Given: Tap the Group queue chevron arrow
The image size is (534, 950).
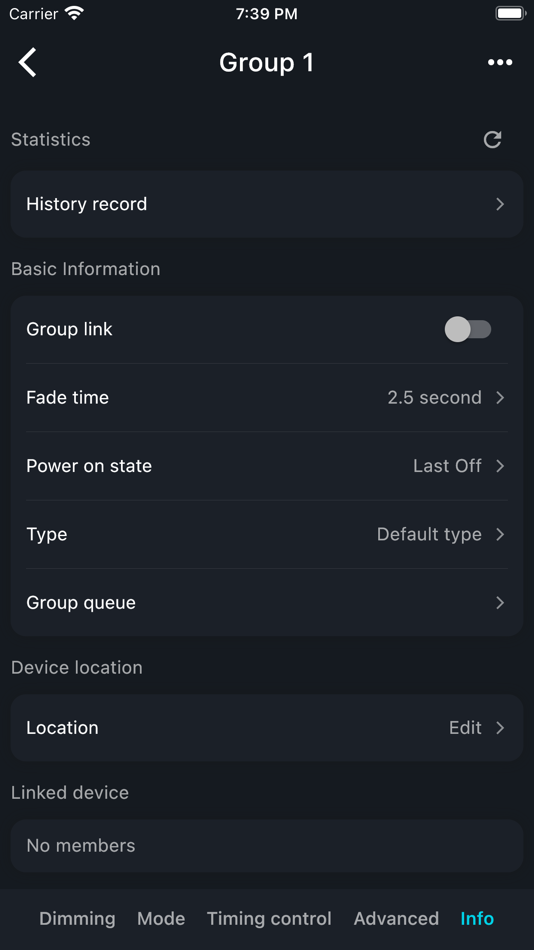Looking at the screenshot, I should coord(500,603).
